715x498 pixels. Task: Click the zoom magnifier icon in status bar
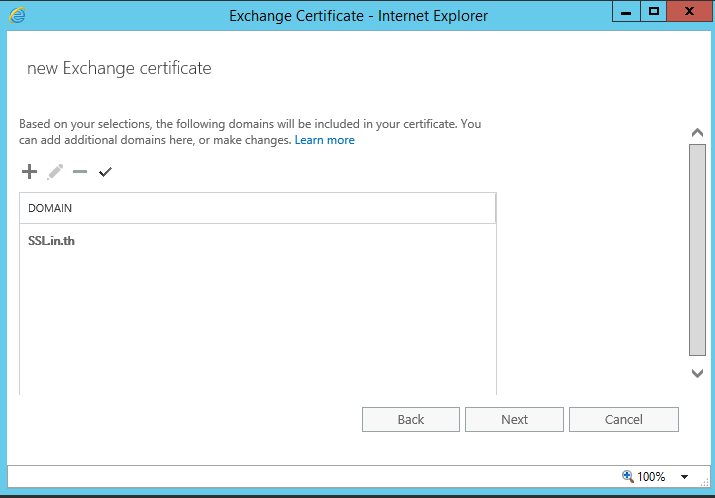pos(628,477)
